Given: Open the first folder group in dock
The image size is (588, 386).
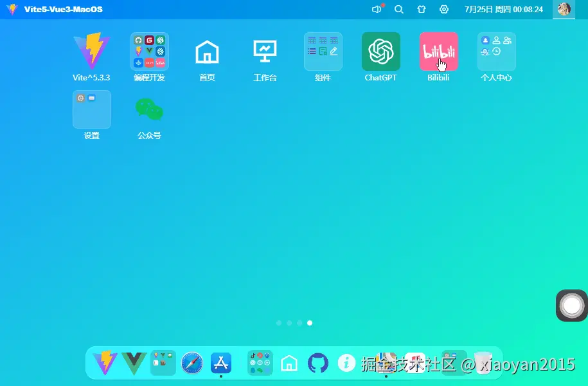Looking at the screenshot, I should tap(163, 363).
